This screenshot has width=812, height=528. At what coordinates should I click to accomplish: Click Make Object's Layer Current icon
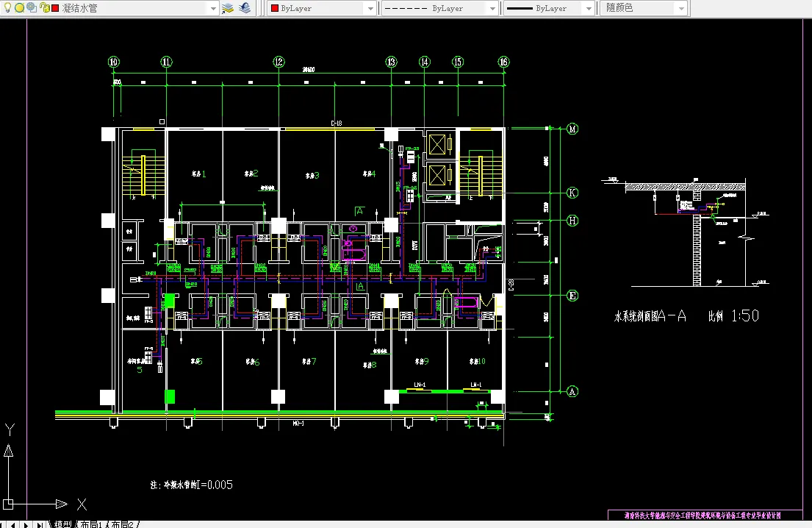[x=228, y=8]
